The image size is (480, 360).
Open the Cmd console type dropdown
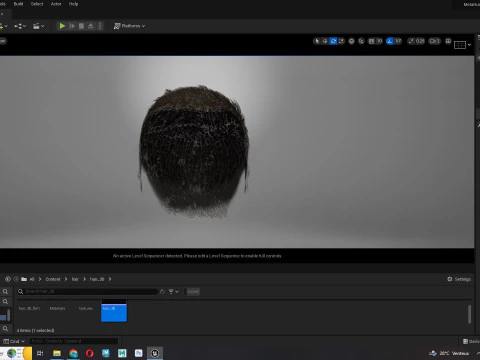point(14,341)
